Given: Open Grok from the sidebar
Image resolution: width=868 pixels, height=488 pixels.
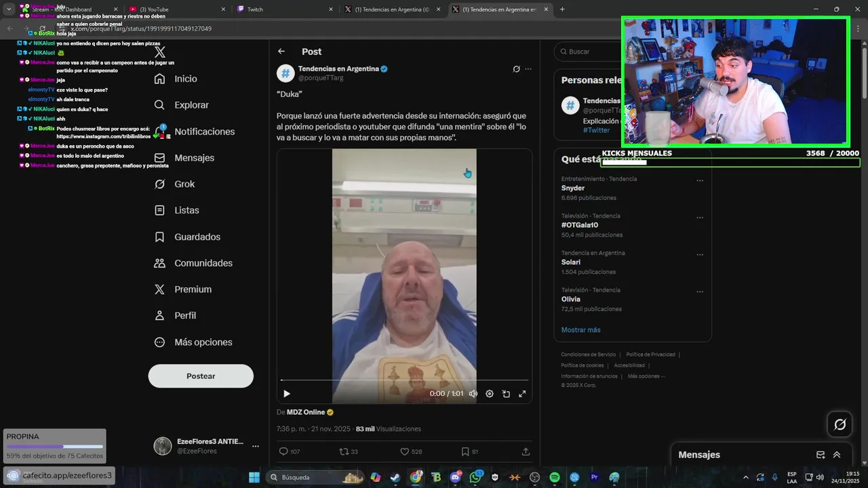Looking at the screenshot, I should click(x=174, y=184).
